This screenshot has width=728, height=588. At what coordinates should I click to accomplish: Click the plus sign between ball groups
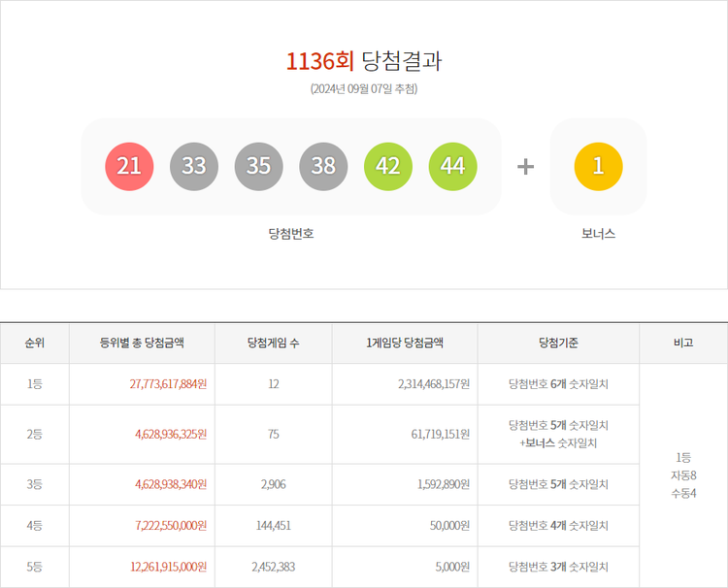click(525, 167)
